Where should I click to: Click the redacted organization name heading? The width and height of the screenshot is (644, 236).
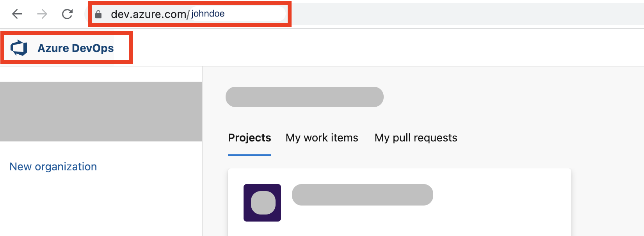(x=304, y=97)
